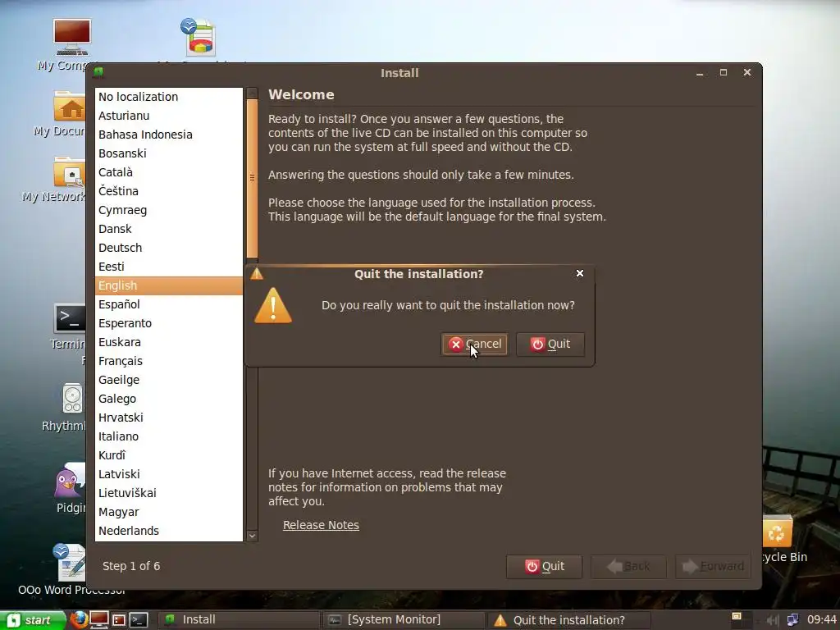Select Latviski language
The image size is (840, 630).
[x=169, y=474]
